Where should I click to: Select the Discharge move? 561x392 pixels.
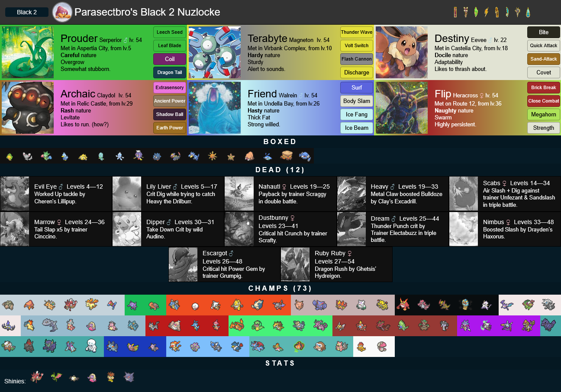[357, 72]
